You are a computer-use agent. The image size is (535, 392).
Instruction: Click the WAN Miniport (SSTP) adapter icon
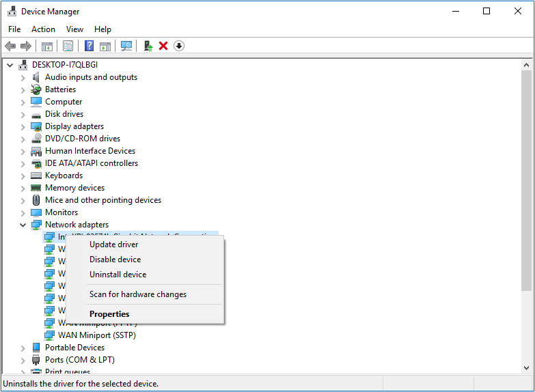[x=49, y=335]
